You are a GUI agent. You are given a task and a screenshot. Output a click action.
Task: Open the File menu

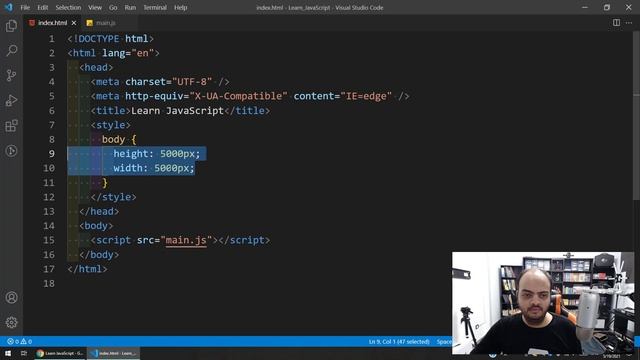coord(25,7)
